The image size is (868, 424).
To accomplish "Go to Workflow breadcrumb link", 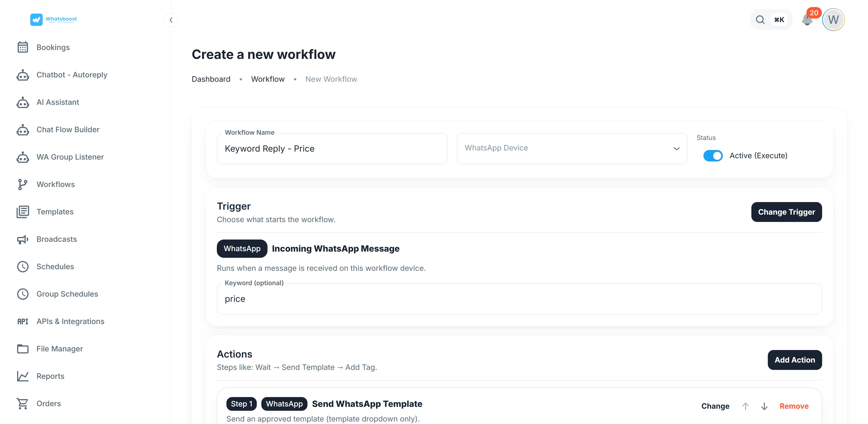I will (267, 79).
